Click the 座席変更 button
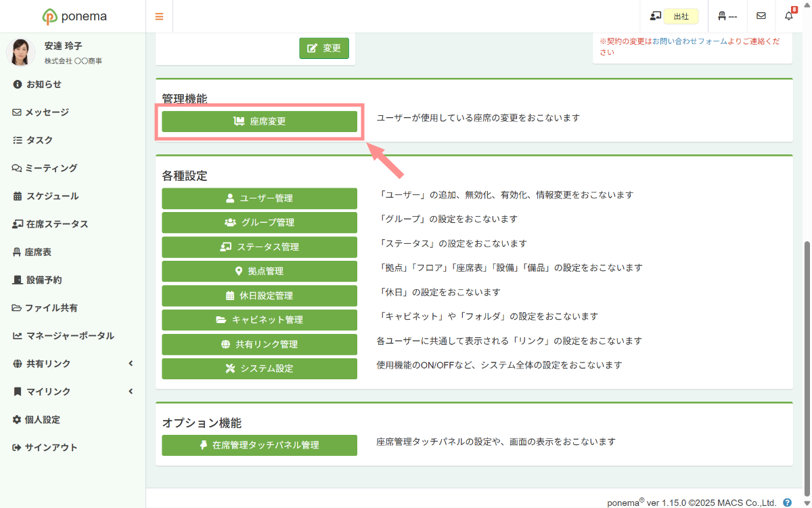The width and height of the screenshot is (812, 508). coord(259,121)
